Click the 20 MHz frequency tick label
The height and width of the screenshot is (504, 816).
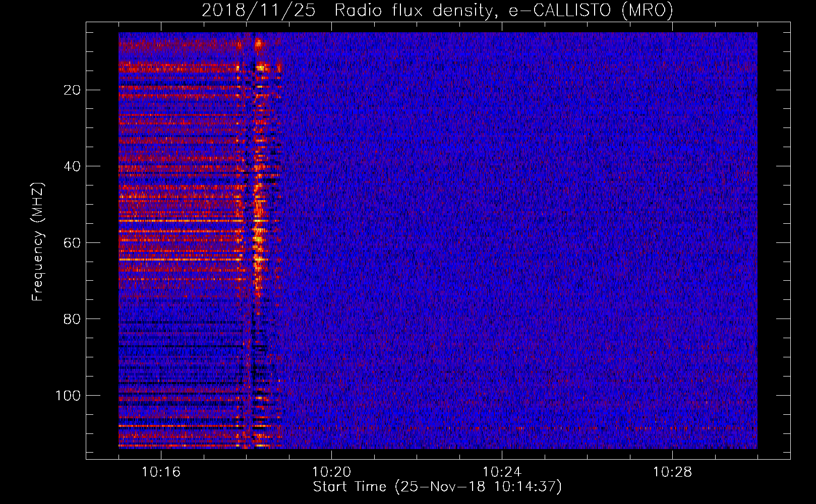72,90
